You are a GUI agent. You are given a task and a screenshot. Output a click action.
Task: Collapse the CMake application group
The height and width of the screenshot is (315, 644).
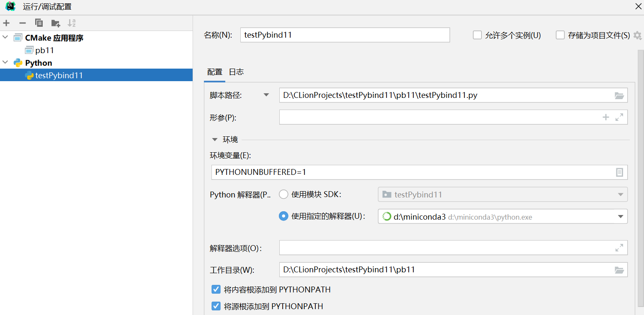pyautogui.click(x=5, y=38)
